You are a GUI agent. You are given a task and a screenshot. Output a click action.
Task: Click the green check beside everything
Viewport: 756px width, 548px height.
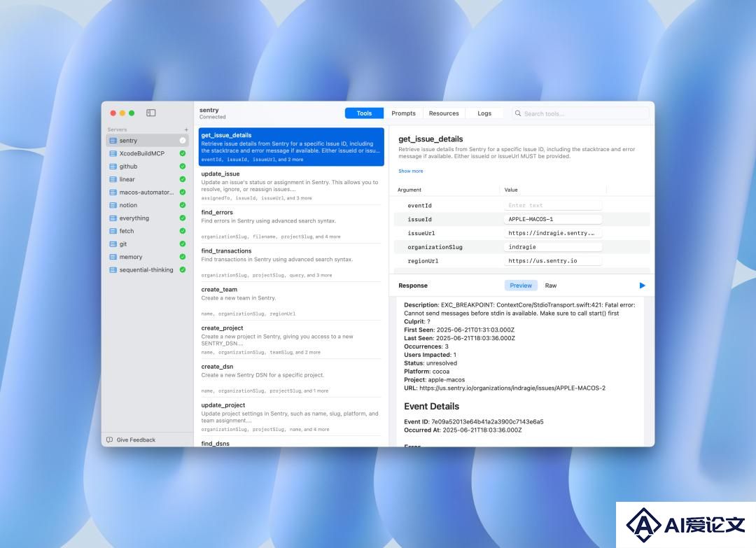(183, 218)
